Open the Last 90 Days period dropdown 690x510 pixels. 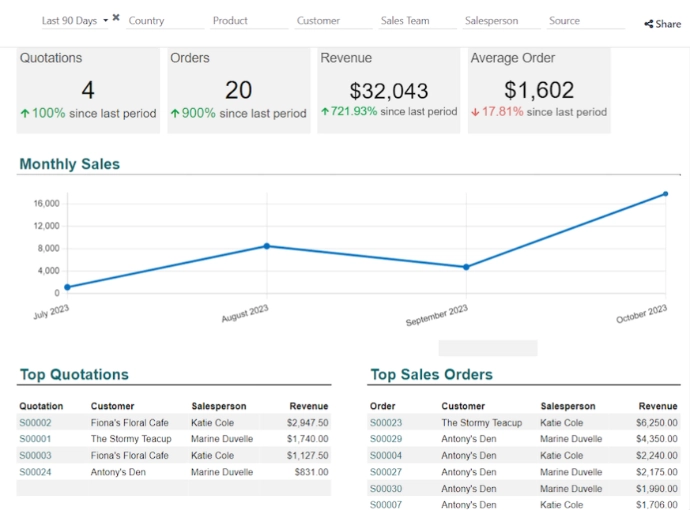[74, 21]
